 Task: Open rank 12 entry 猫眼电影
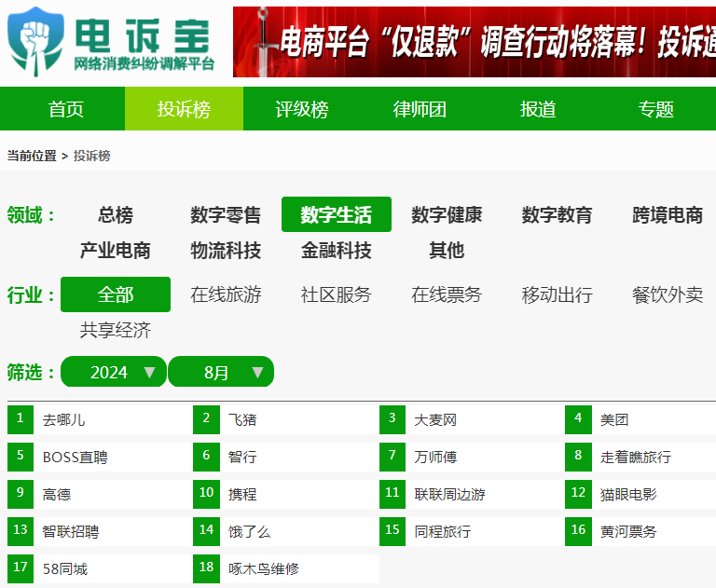click(640, 495)
